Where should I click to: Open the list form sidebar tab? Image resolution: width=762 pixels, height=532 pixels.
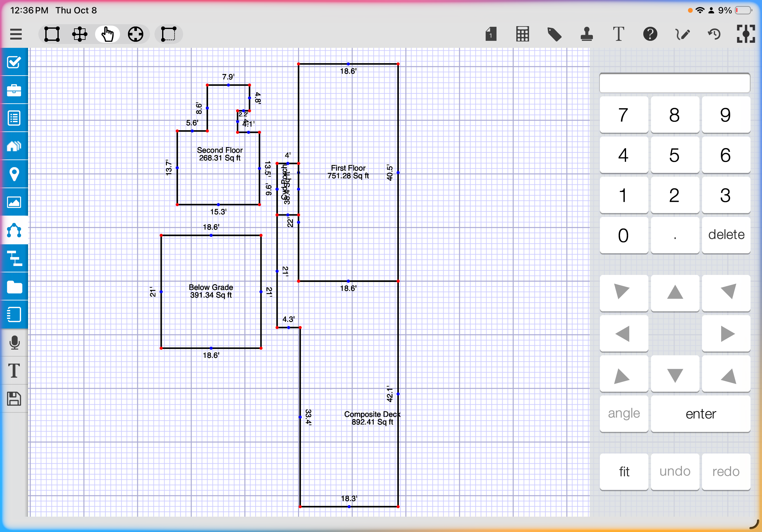click(14, 118)
